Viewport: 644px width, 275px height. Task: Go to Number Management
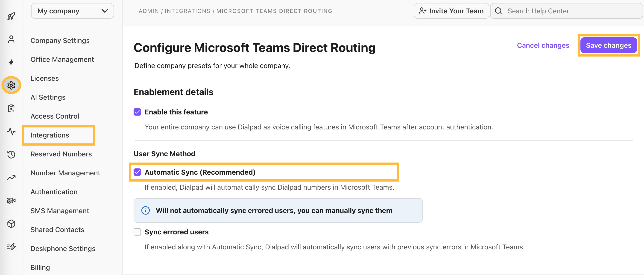point(65,173)
